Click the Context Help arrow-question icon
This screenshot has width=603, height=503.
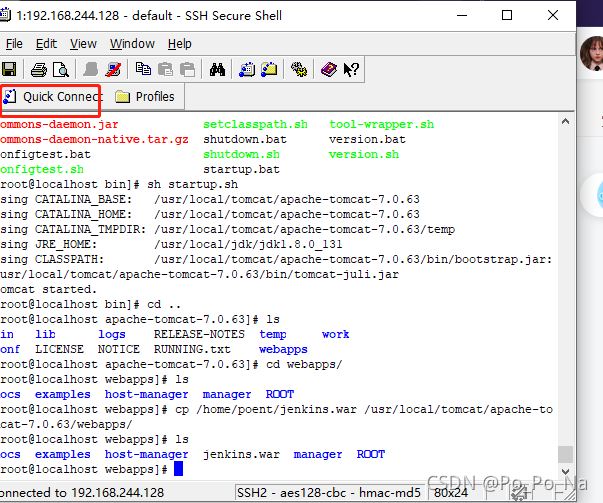click(351, 70)
